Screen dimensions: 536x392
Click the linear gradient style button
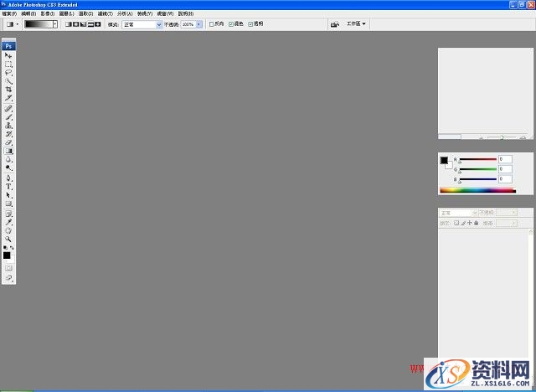coord(69,25)
